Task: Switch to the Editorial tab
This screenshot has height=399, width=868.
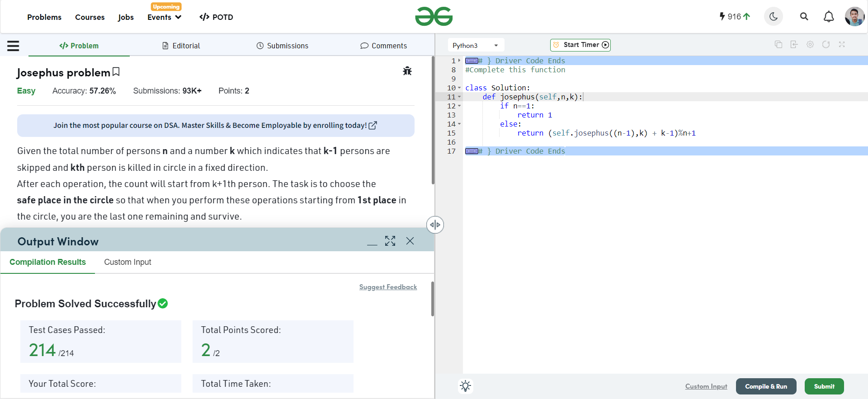Action: click(181, 46)
